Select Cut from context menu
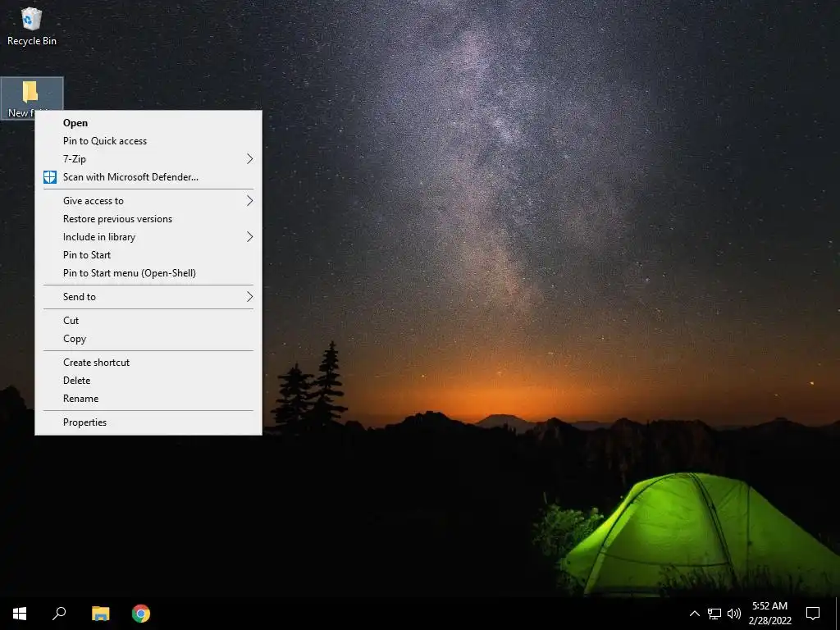840x630 pixels. click(x=148, y=321)
